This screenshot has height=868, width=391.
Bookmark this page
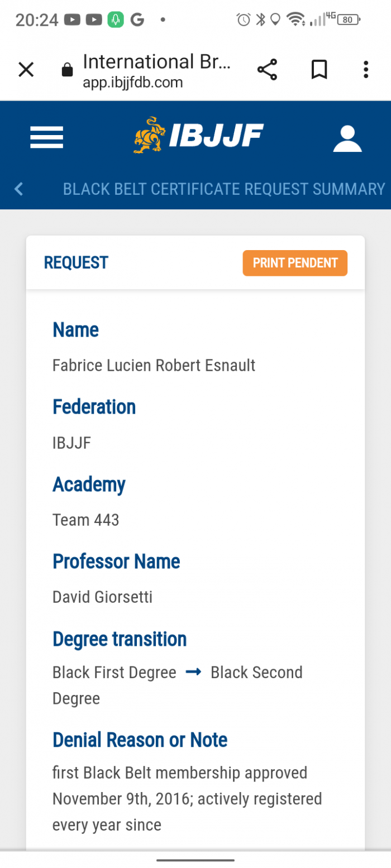(319, 70)
